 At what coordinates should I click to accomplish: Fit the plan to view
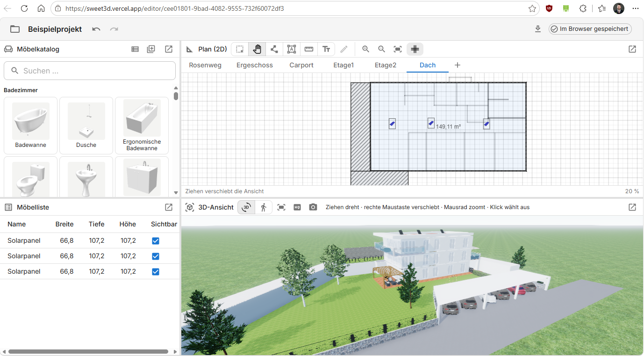398,49
